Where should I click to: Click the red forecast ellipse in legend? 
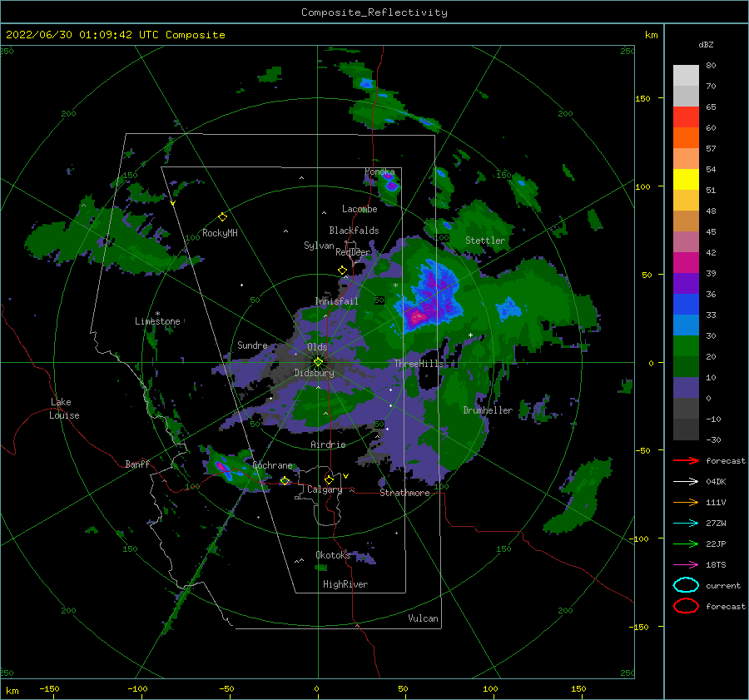(686, 606)
